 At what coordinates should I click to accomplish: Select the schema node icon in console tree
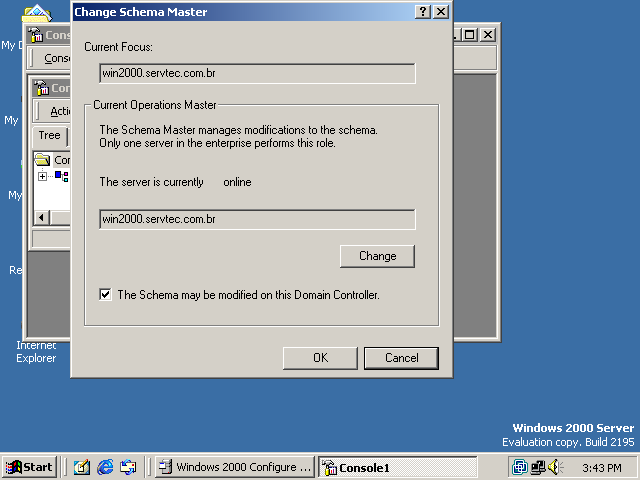click(x=61, y=176)
